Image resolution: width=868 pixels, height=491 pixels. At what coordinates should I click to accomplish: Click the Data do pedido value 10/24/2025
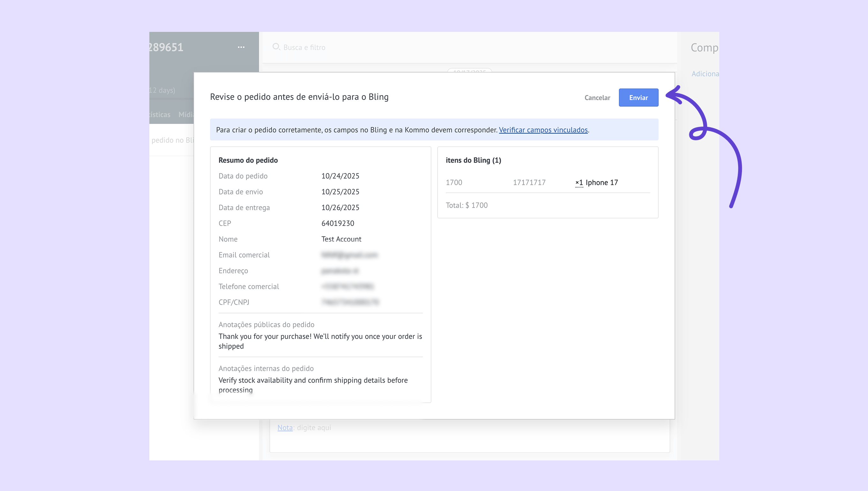click(x=340, y=176)
